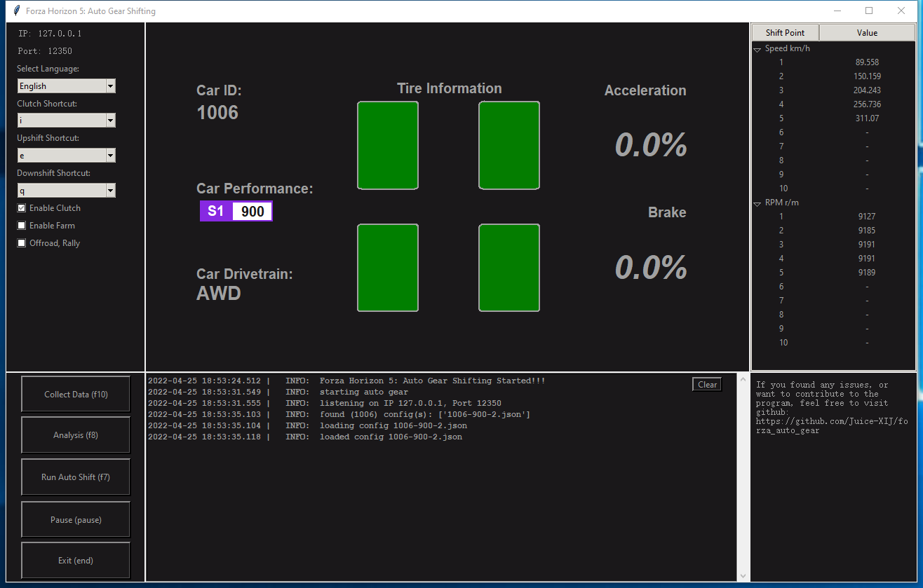Click the Shift Point column header
Viewport: 923px width, 588px height.
coord(785,32)
